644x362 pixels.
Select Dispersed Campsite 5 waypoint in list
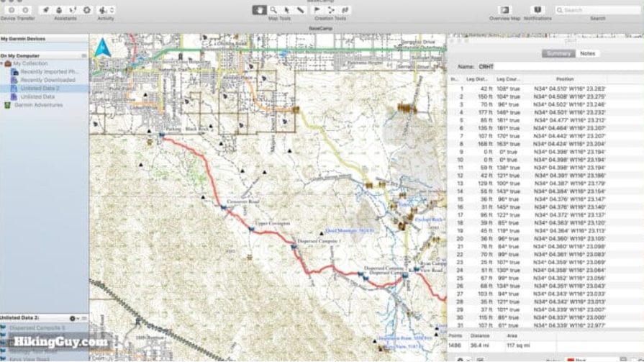coord(37,328)
